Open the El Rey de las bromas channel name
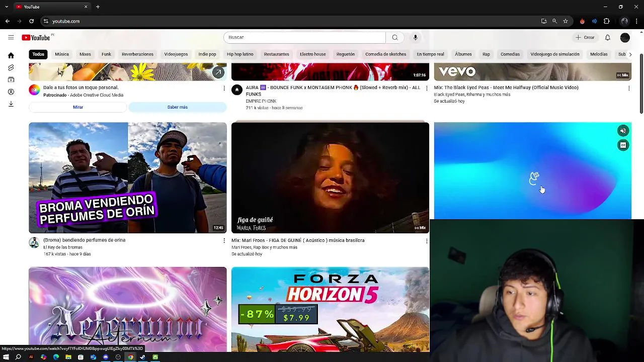 (x=63, y=247)
